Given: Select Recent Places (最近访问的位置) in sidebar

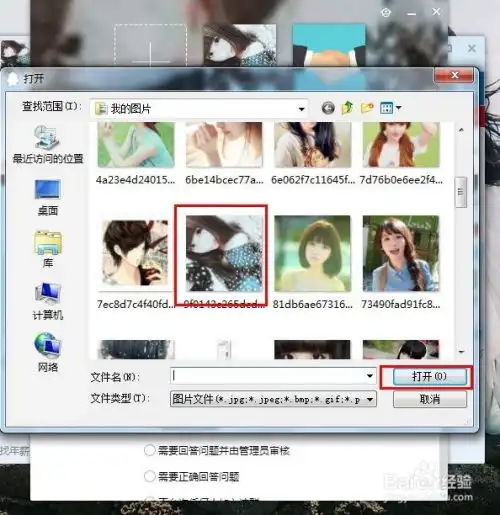Looking at the screenshot, I should tap(48, 144).
